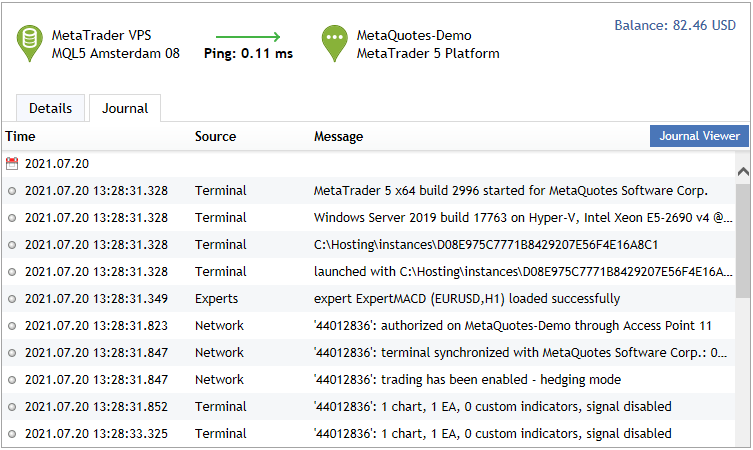Viewport: 753px width, 450px height.
Task: Click the bullet icon of the ExpertMACD loaded row
Action: pos(12,299)
